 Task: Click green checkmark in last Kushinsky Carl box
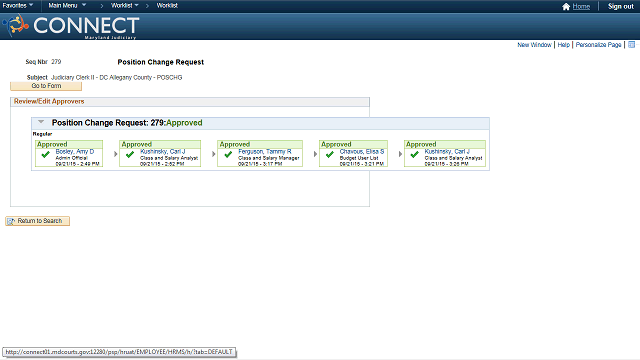[414, 155]
